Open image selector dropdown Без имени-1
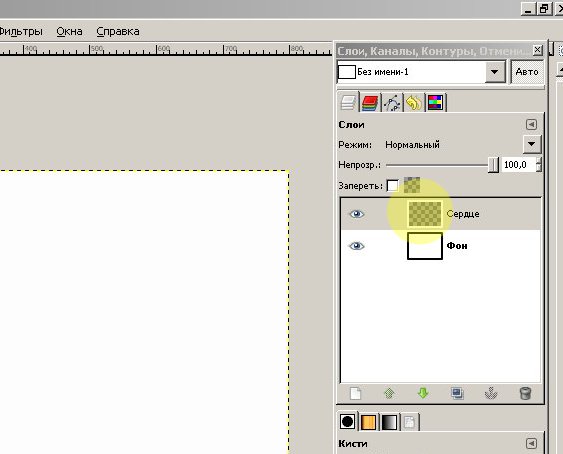The image size is (563, 454). click(x=422, y=72)
